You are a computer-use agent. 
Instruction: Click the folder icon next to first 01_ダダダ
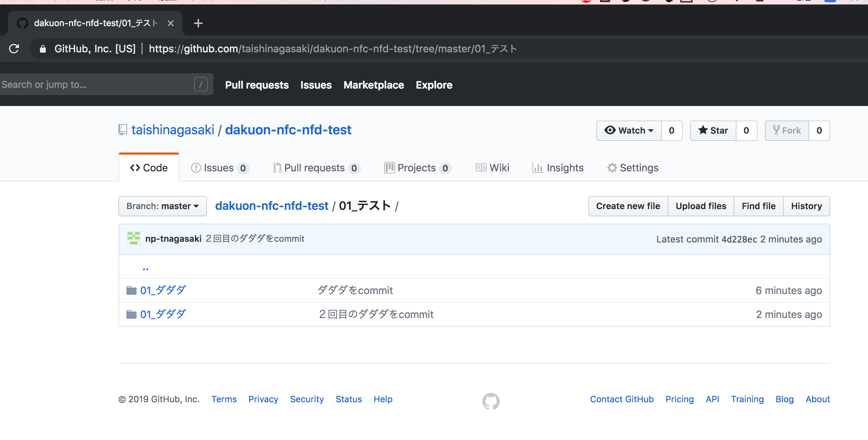(x=131, y=290)
